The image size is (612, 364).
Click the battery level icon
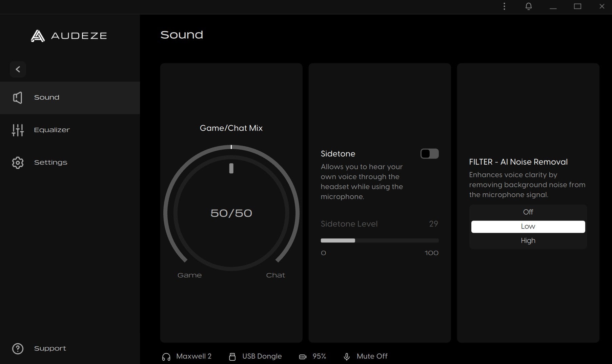tap(303, 357)
